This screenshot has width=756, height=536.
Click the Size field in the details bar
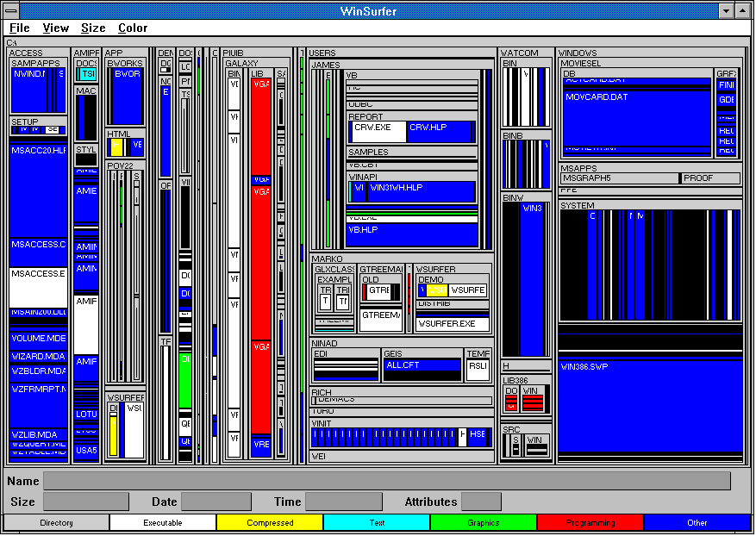[x=86, y=502]
